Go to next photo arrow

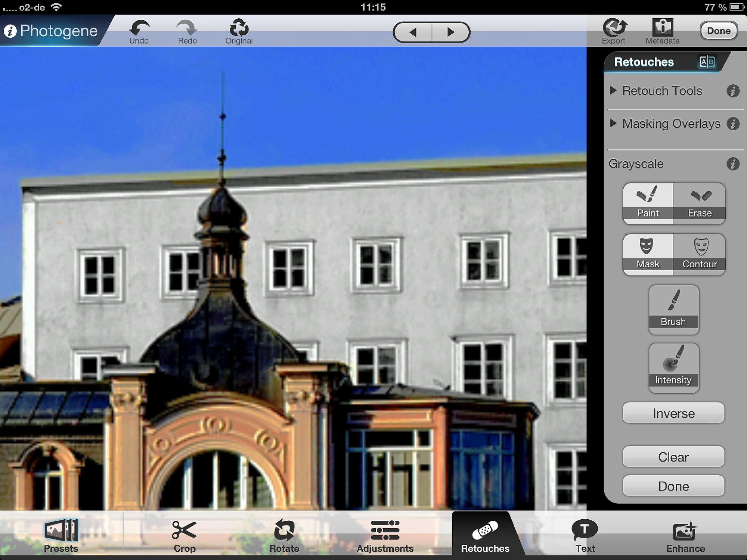coord(450,32)
